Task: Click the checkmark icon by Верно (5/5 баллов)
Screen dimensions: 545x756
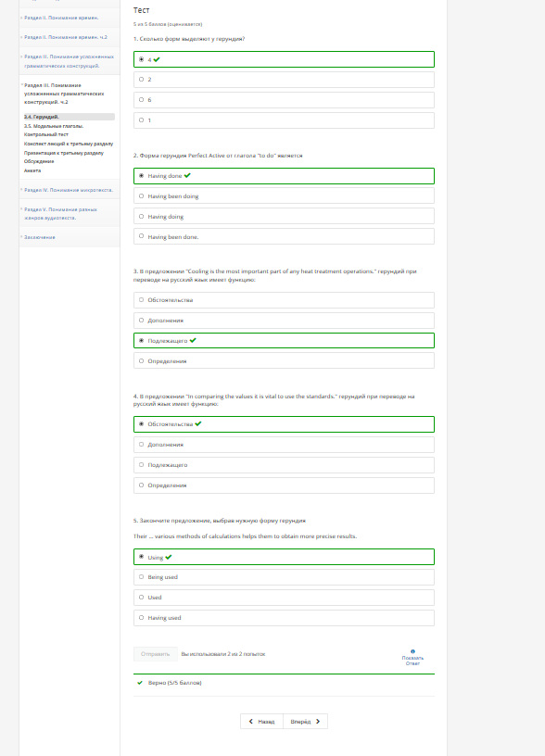Action: [x=140, y=683]
